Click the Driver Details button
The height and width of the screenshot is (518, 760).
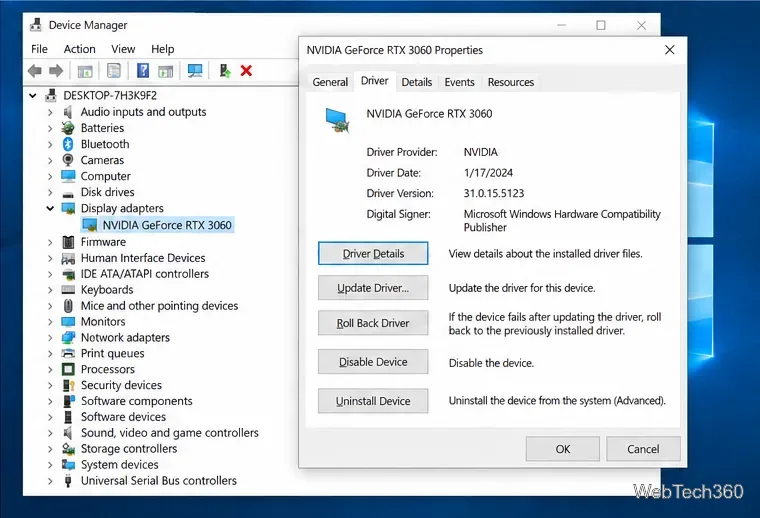point(373,253)
